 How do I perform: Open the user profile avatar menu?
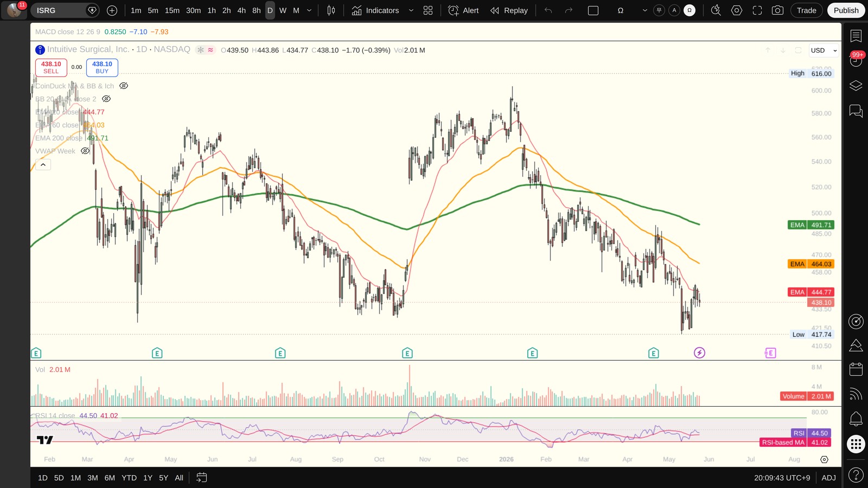[x=14, y=10]
